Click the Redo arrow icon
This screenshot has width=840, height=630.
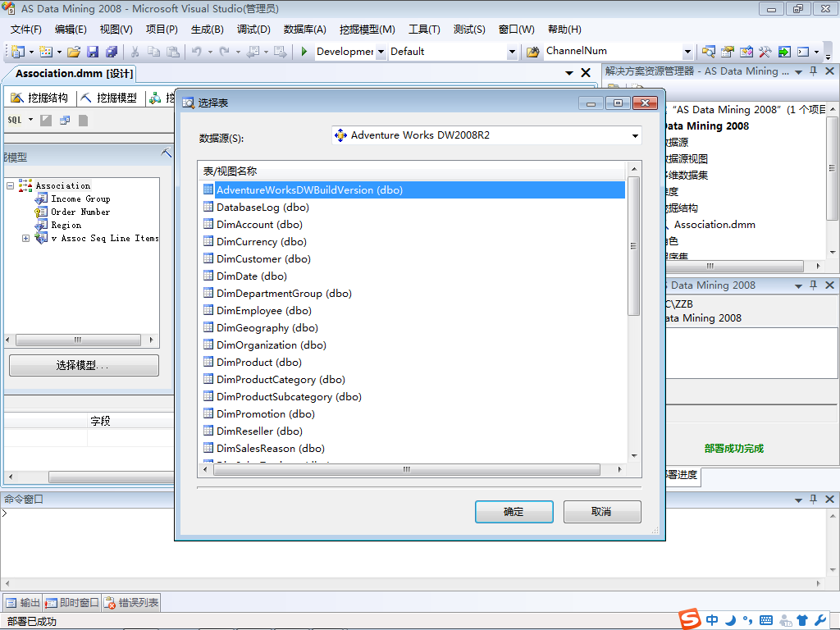click(x=225, y=52)
